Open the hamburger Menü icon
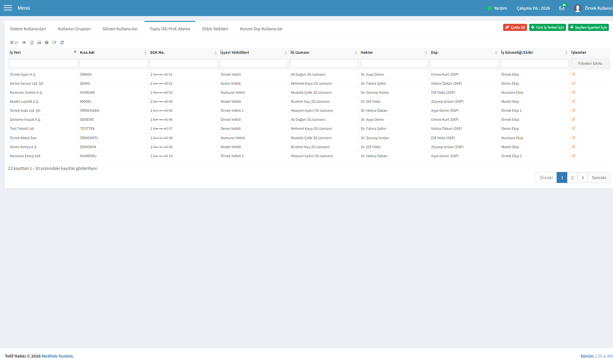Image resolution: width=613 pixels, height=364 pixels. (8, 8)
